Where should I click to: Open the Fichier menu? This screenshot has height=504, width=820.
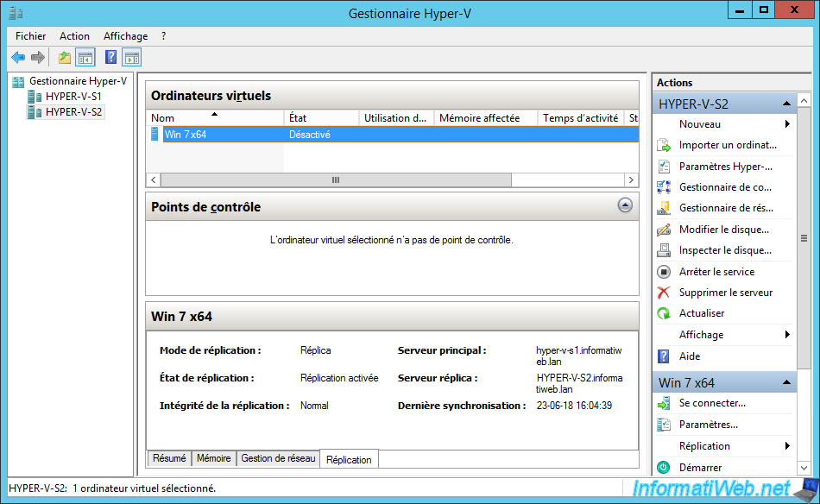(x=30, y=36)
